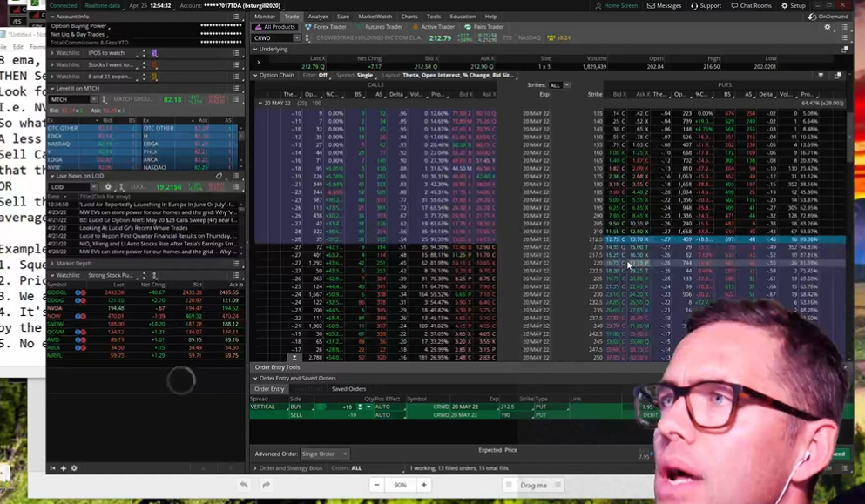Screen dimensions: 865x504
Task: Activate the OnDemand clock button
Action: pos(828,17)
